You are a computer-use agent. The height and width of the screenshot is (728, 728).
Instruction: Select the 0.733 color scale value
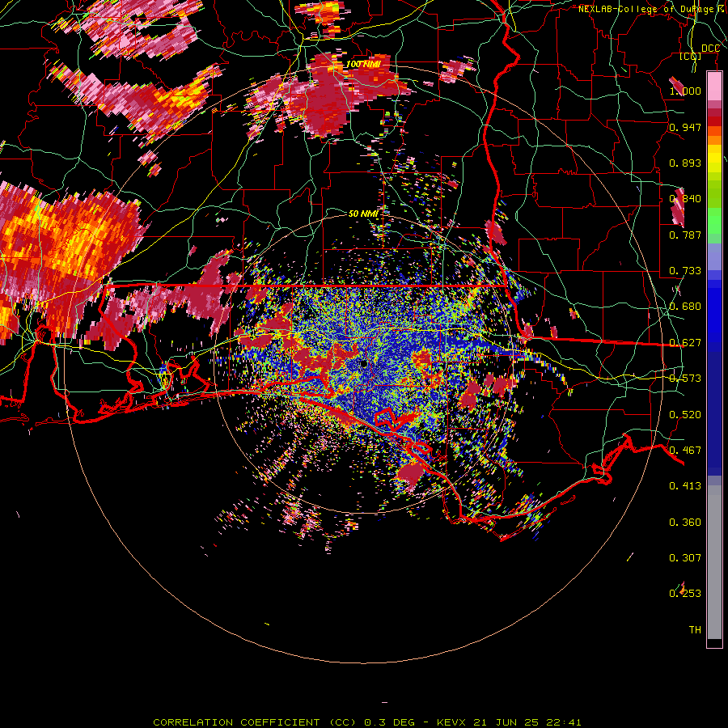point(685,271)
